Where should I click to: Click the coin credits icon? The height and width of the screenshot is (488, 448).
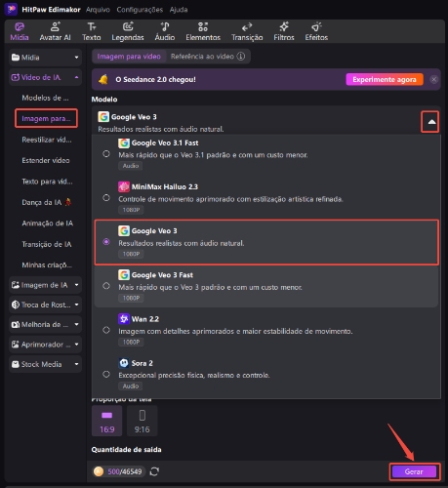pyautogui.click(x=99, y=471)
